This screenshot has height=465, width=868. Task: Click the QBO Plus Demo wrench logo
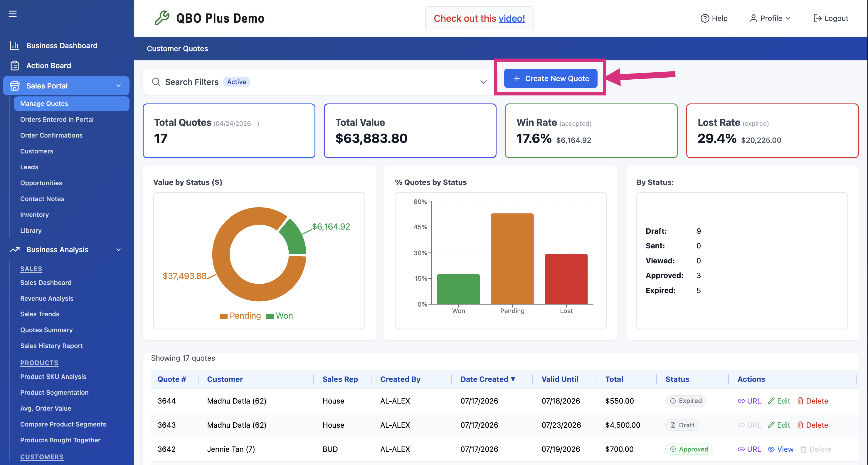(162, 18)
